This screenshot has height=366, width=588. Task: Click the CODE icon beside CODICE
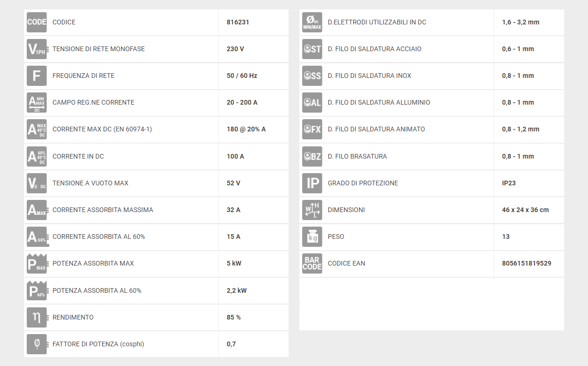[x=37, y=22]
